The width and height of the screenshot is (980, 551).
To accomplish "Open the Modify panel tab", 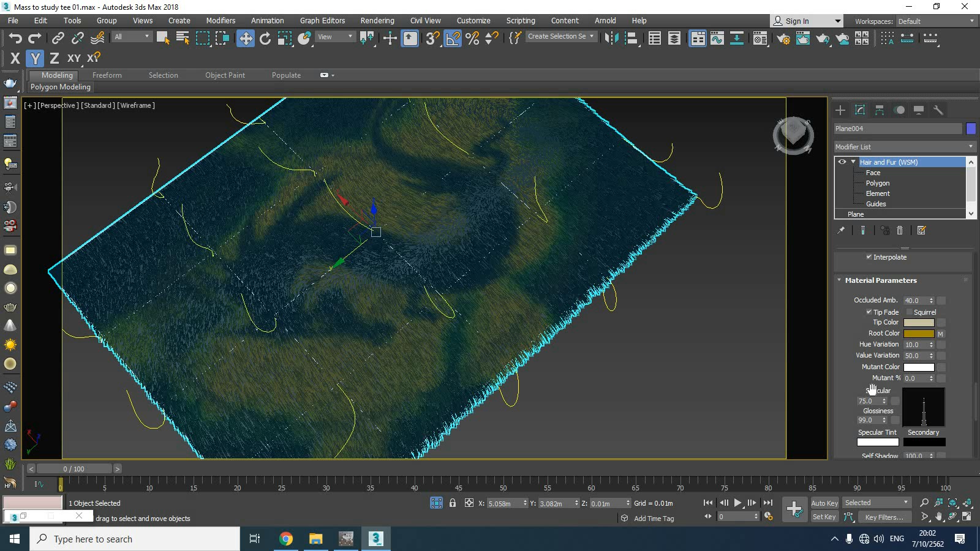I will pyautogui.click(x=860, y=110).
